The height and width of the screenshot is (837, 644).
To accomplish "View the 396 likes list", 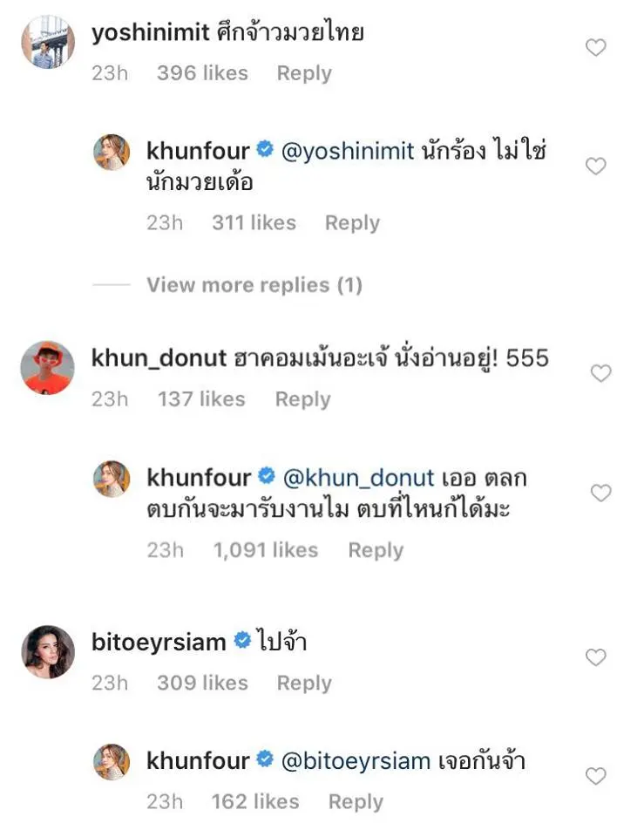I will pyautogui.click(x=202, y=73).
